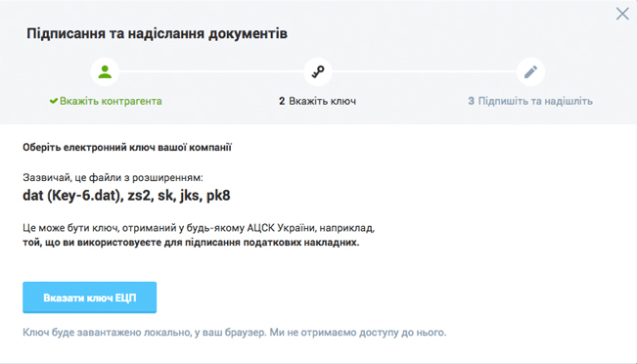The width and height of the screenshot is (637, 364).
Task: Click the progress line between key and pencil icons
Action: pos(424,71)
